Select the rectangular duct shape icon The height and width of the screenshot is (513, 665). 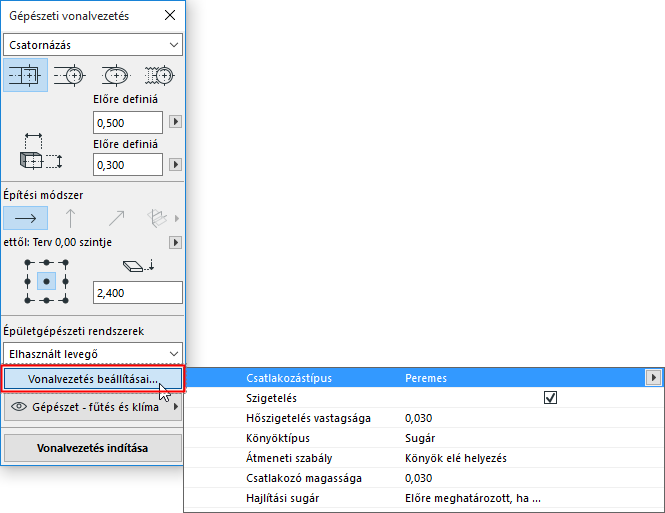pyautogui.click(x=25, y=75)
